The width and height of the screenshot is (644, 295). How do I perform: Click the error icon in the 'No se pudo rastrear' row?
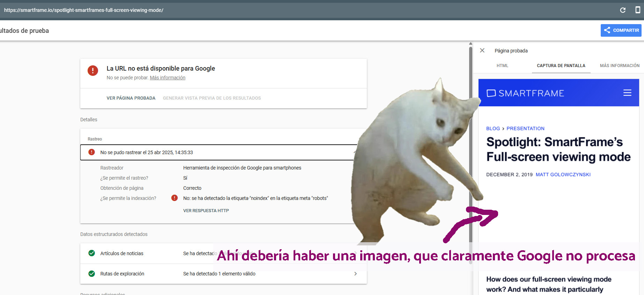(91, 152)
